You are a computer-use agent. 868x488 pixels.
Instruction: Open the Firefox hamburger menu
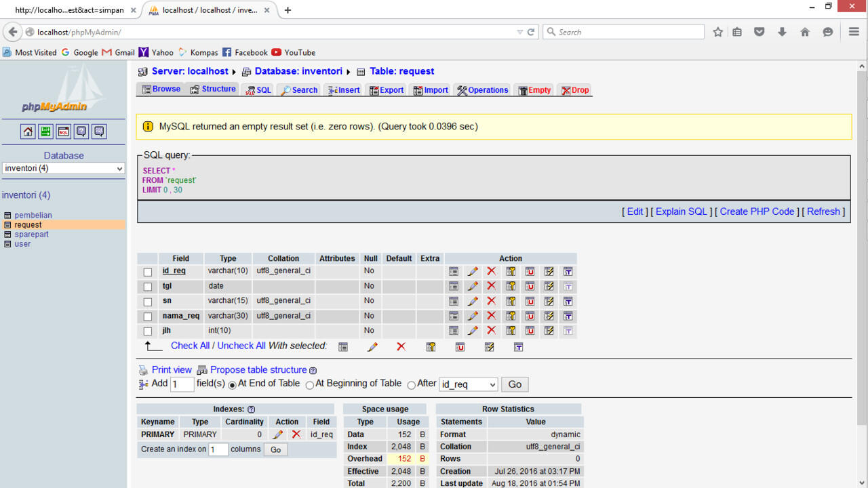[854, 32]
